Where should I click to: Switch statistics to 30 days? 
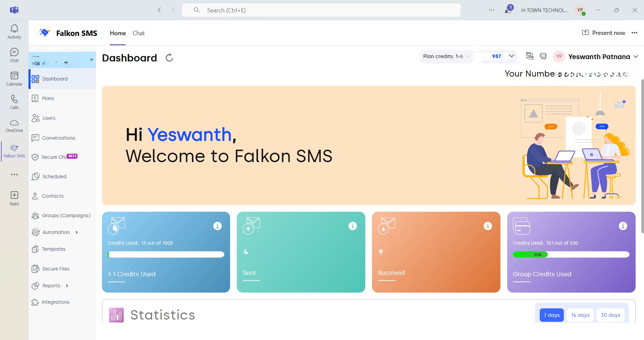click(610, 315)
